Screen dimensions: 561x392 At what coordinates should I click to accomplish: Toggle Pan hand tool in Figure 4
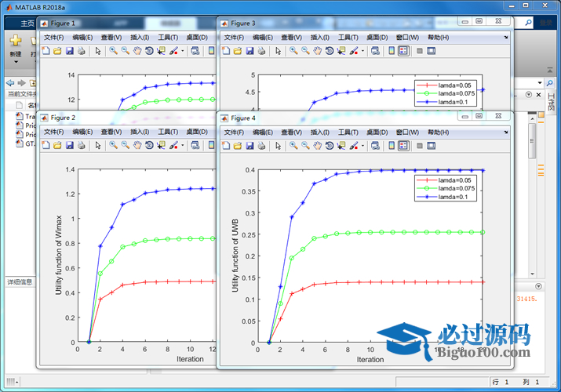(x=318, y=146)
